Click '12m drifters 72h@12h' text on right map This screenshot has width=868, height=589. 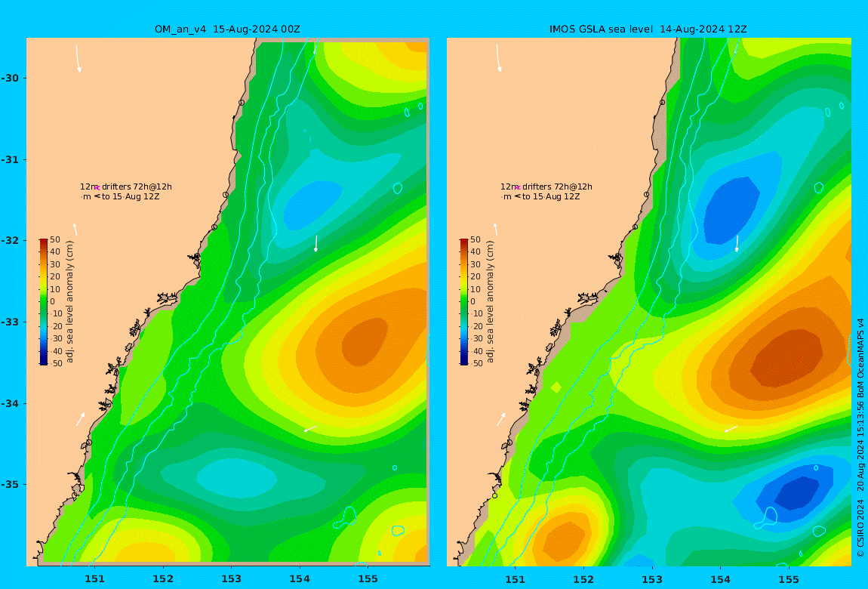pos(546,187)
